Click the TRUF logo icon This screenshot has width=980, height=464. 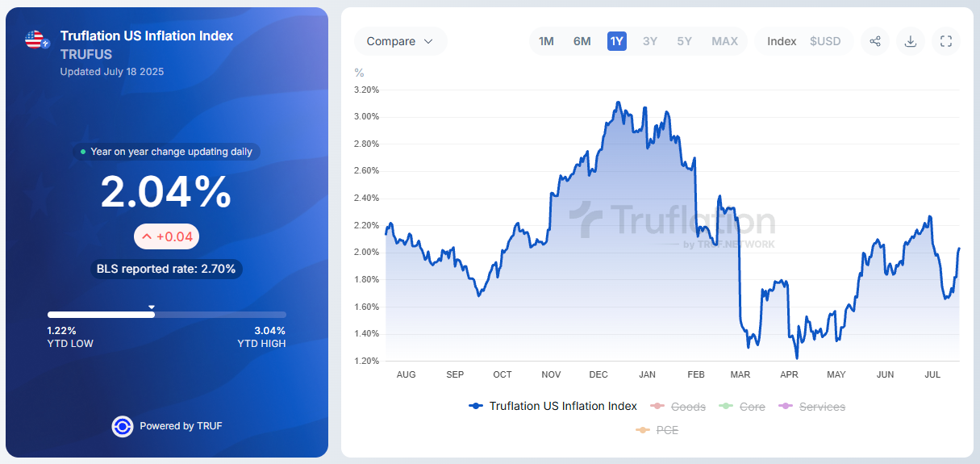click(x=123, y=426)
